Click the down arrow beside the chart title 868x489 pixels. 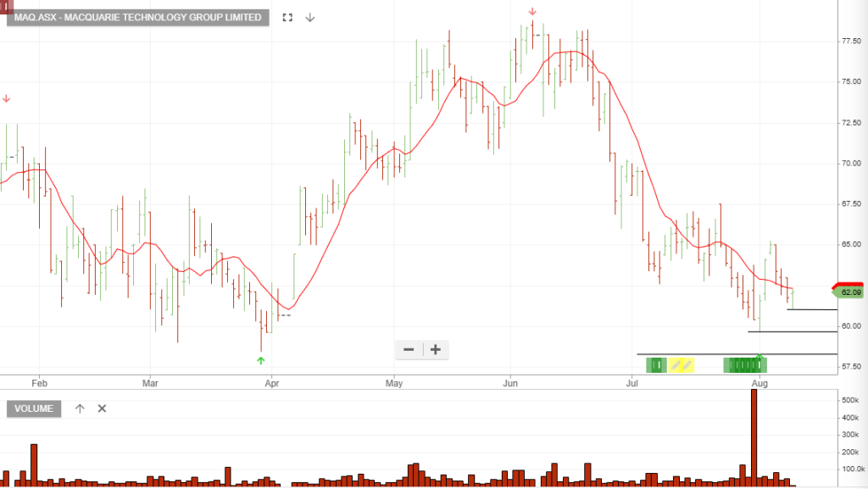click(x=310, y=18)
